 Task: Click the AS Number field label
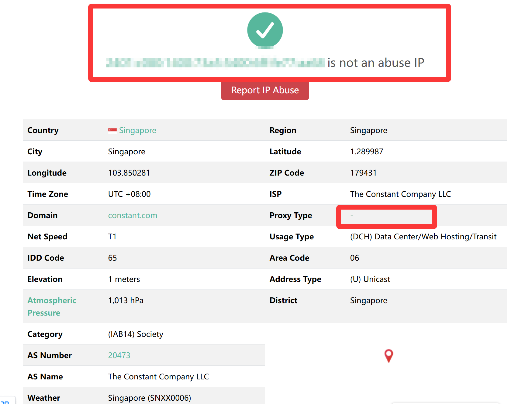click(x=50, y=355)
